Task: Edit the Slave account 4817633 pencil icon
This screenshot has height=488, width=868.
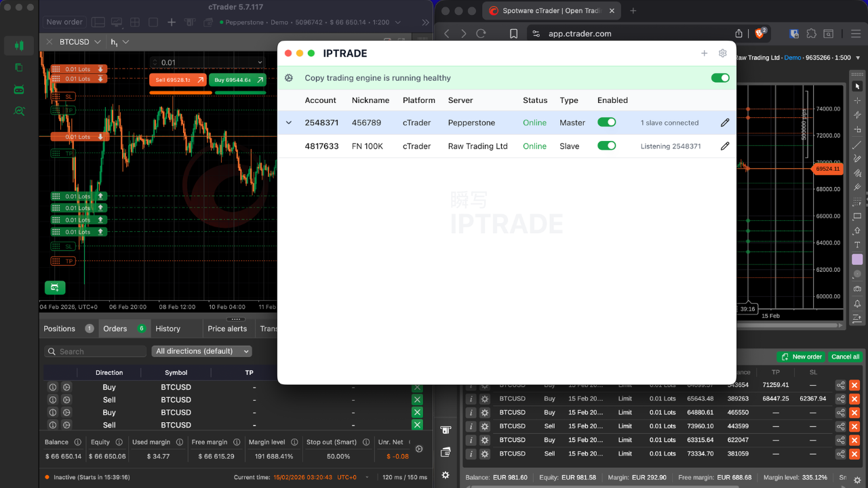Action: 725,146
